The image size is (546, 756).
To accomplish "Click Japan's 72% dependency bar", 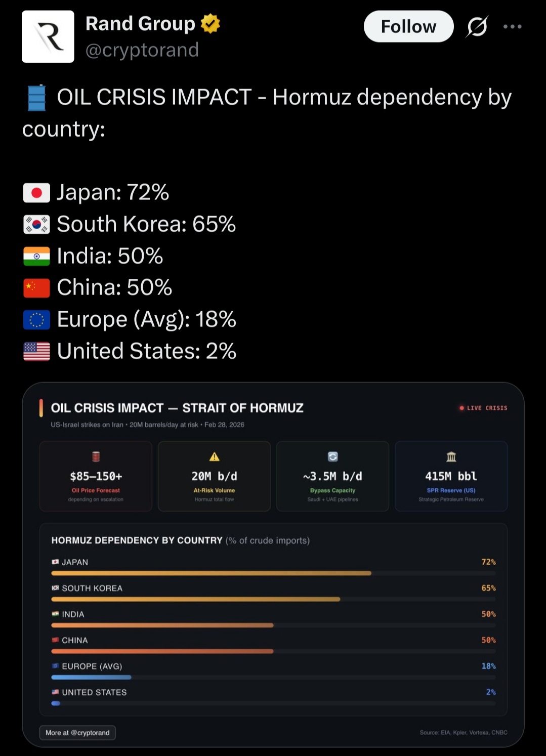I will pyautogui.click(x=212, y=573).
